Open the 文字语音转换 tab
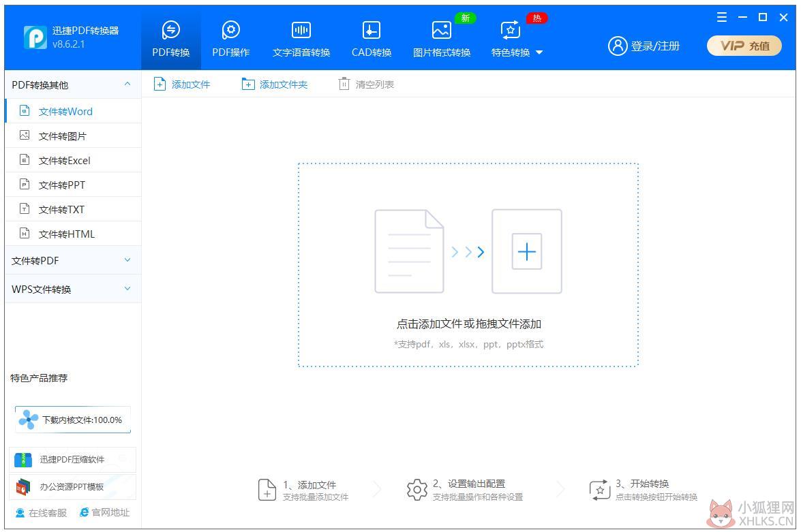The image size is (801, 532). pyautogui.click(x=301, y=39)
